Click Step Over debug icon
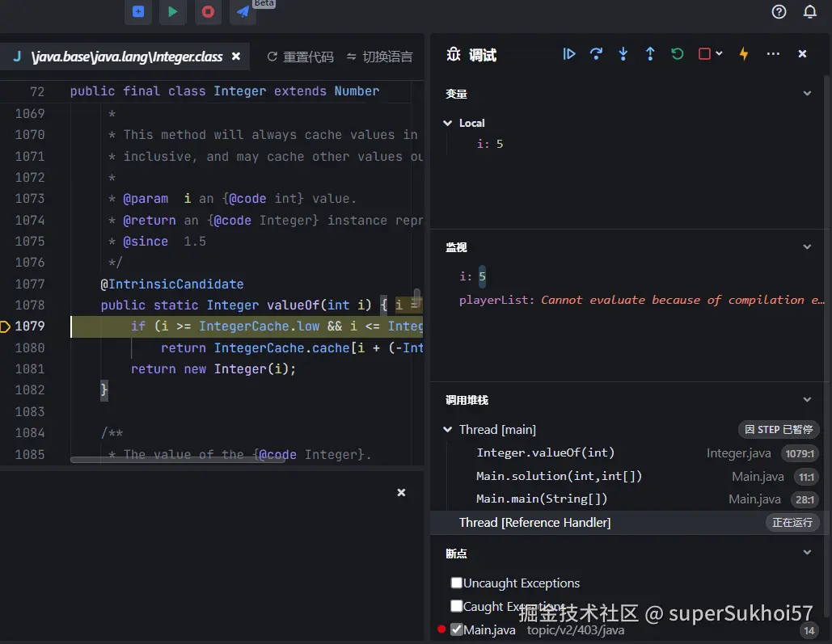 click(596, 53)
